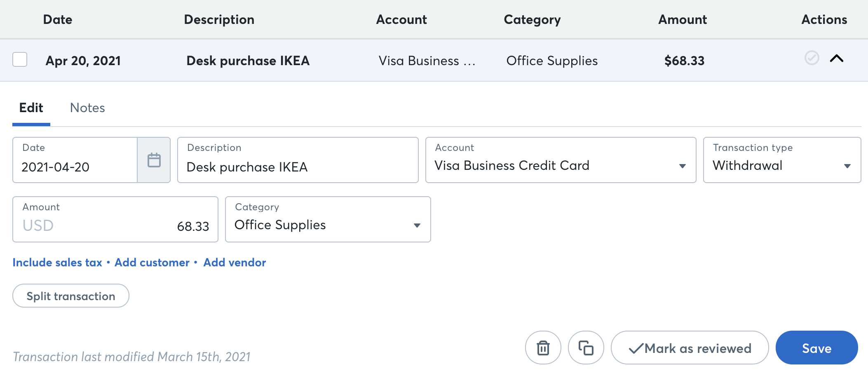Click Add customer

point(152,262)
